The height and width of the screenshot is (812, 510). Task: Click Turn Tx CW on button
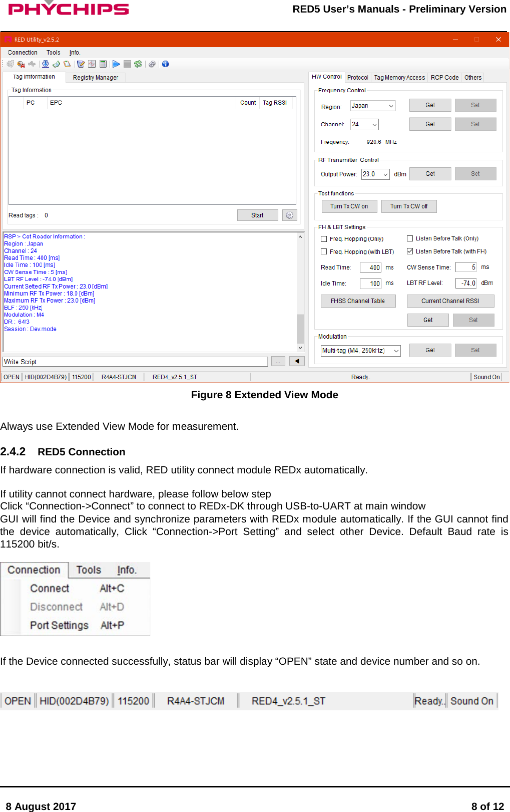(x=349, y=206)
